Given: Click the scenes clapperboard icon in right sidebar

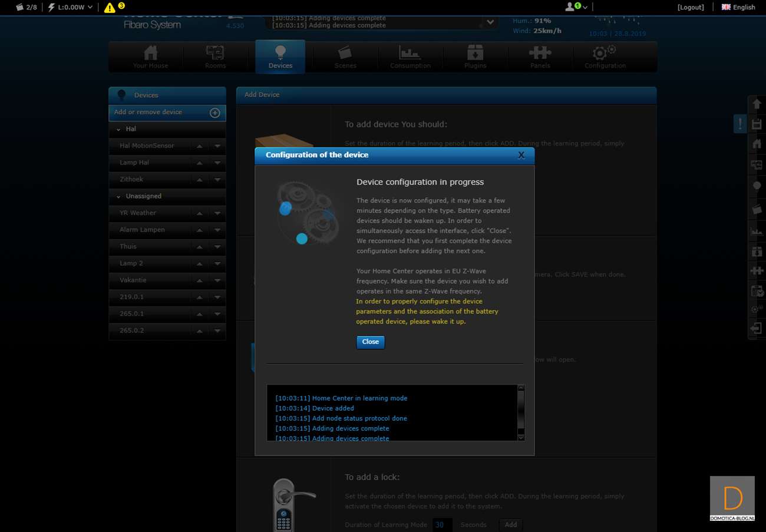Looking at the screenshot, I should click(x=757, y=209).
